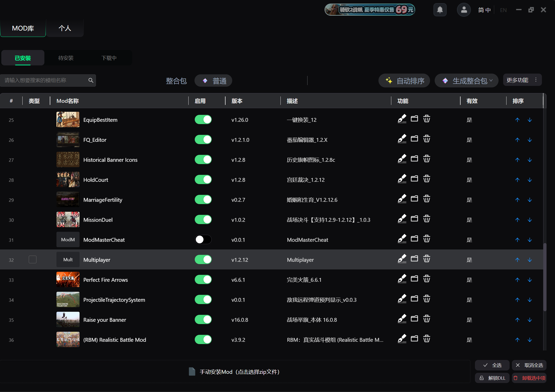Edit the EquipBestItem mod
The width and height of the screenshot is (555, 392).
point(402,119)
